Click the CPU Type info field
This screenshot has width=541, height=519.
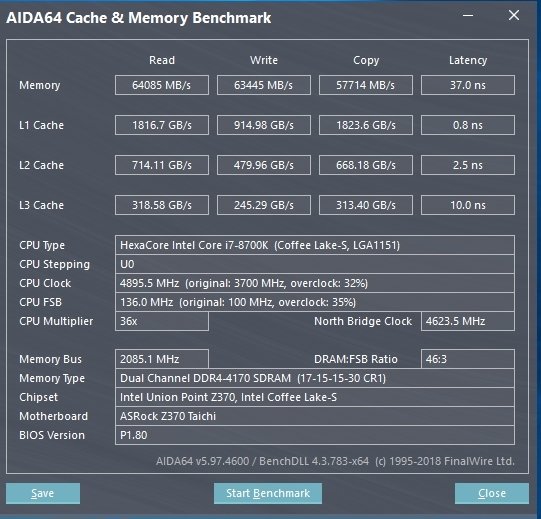click(x=315, y=245)
